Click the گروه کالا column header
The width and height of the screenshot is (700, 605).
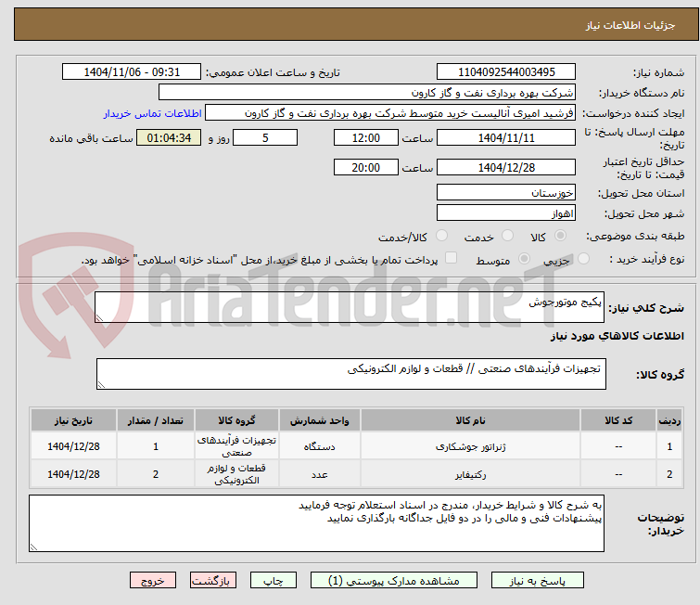pos(236,420)
